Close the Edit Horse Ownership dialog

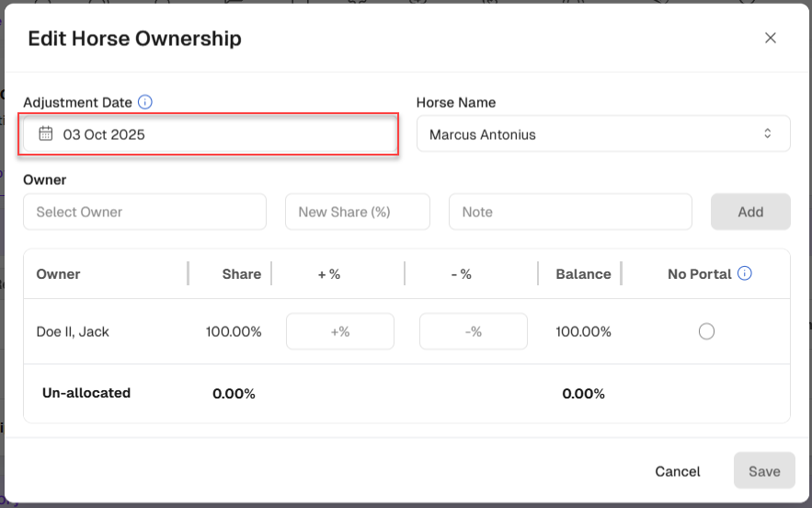coord(771,38)
